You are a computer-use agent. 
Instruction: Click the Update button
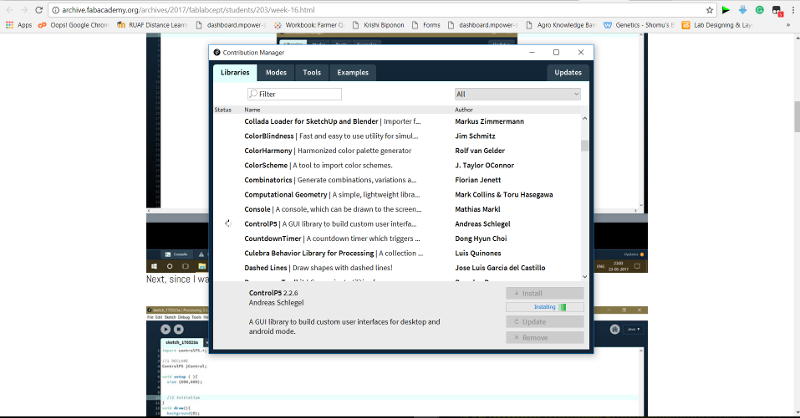(545, 322)
